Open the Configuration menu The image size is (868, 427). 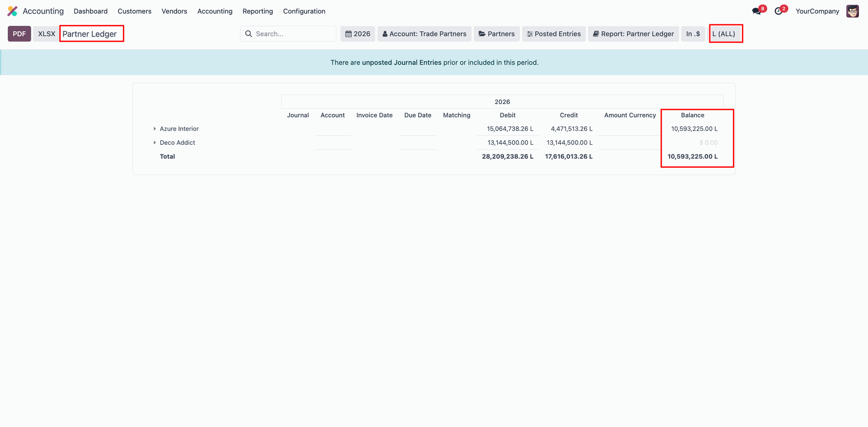click(x=304, y=11)
